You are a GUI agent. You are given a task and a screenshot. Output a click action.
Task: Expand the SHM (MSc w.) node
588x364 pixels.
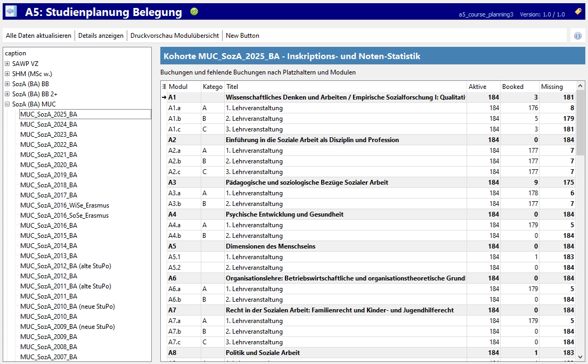tap(7, 74)
